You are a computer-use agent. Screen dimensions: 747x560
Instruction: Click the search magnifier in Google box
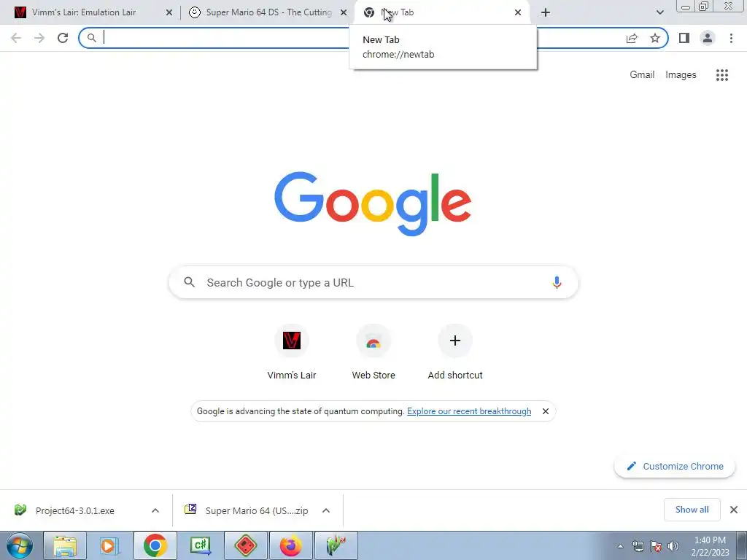(x=189, y=282)
